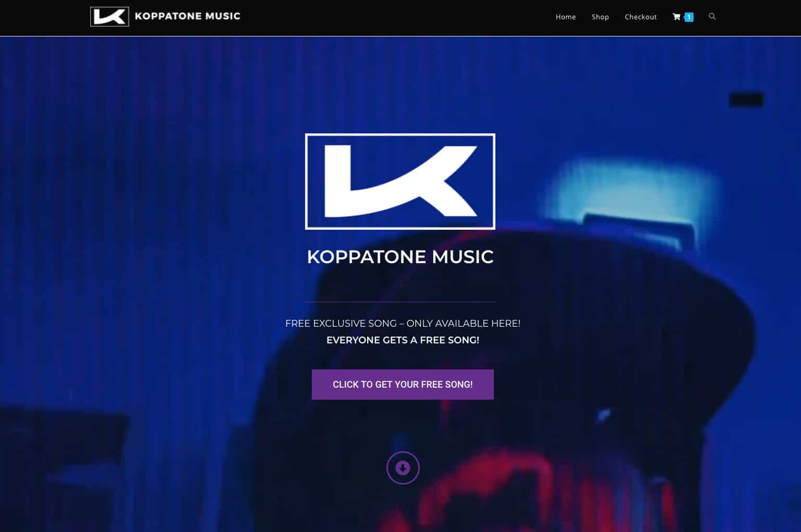Image resolution: width=801 pixels, height=532 pixels.
Task: Click the blue cart item count badge
Action: [689, 17]
